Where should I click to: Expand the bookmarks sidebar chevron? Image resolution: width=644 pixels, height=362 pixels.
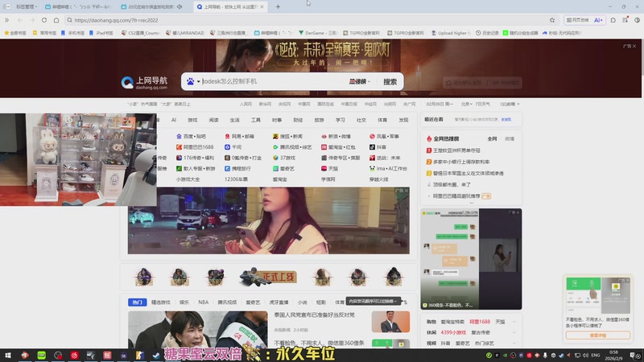tap(6, 19)
